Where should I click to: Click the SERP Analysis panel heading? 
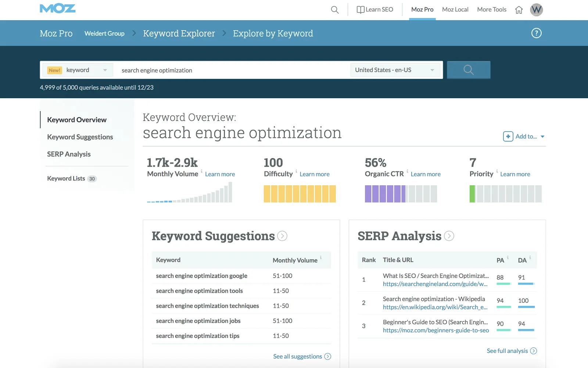399,236
